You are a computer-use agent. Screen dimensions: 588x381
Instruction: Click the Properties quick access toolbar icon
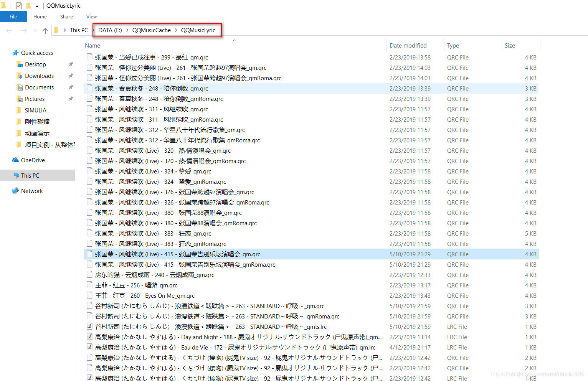pos(18,6)
